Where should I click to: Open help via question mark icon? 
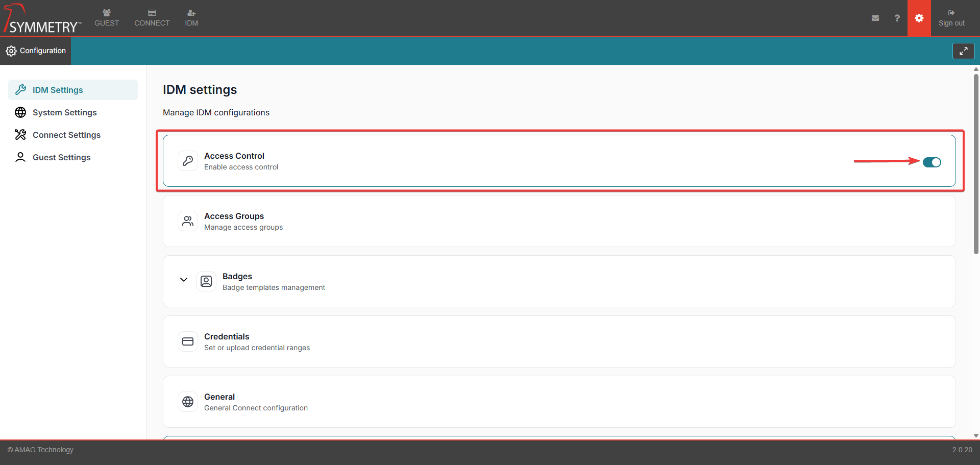tap(897, 18)
